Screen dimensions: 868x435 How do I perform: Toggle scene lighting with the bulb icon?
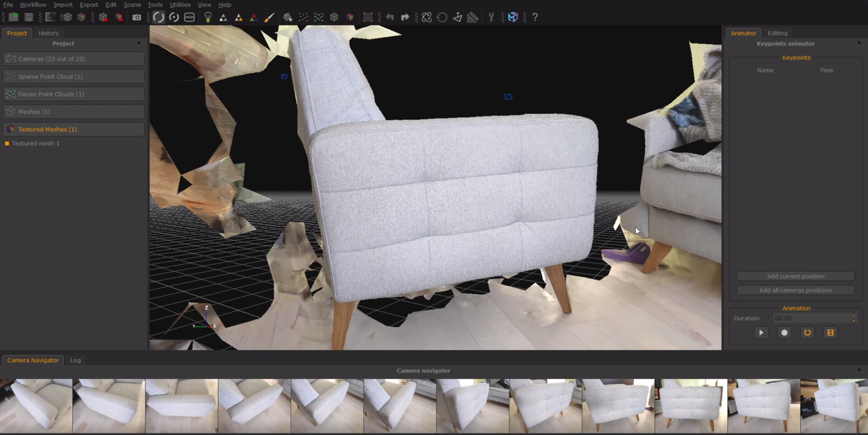(208, 17)
